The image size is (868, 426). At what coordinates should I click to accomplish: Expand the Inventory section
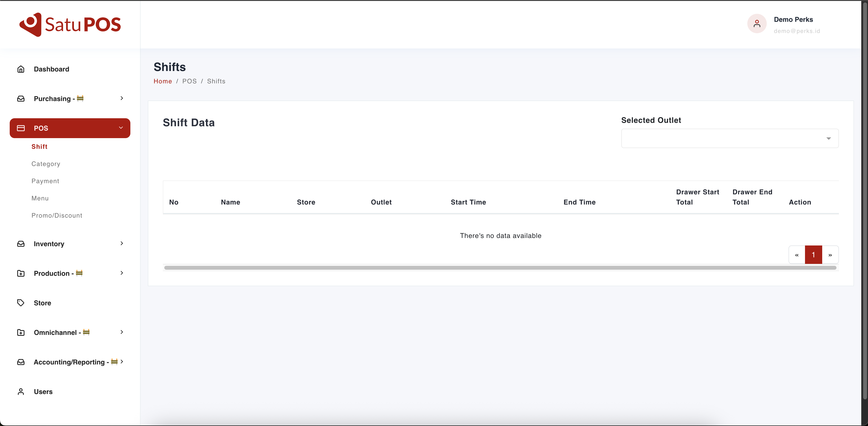(122, 244)
